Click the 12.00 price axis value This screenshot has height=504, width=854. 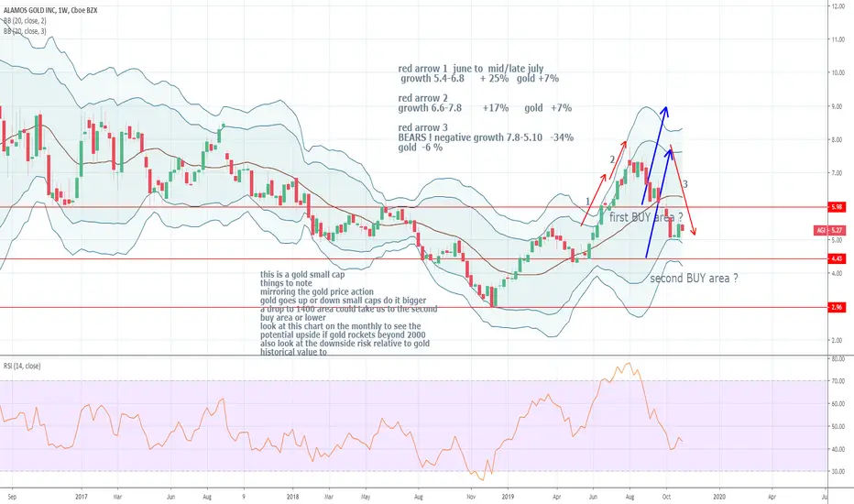[x=838, y=6]
